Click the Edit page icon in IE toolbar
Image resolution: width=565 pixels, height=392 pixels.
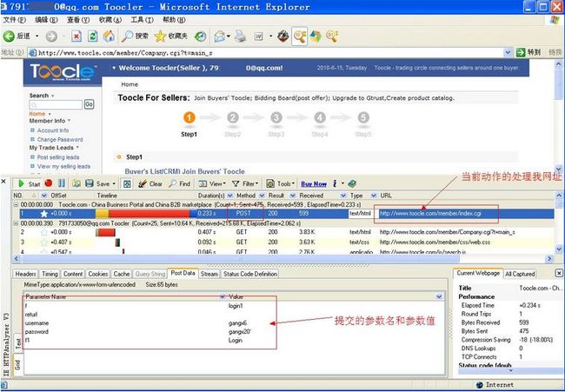pos(259,36)
